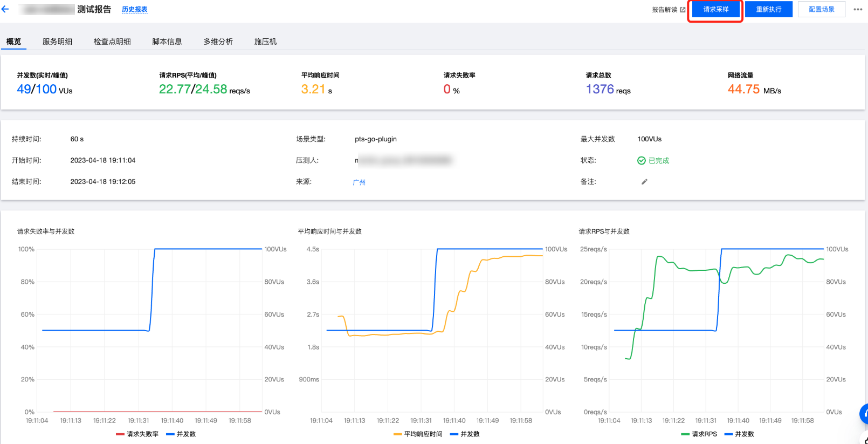The height and width of the screenshot is (444, 868).
Task: Open the 历史报表 link
Action: pyautogui.click(x=134, y=10)
